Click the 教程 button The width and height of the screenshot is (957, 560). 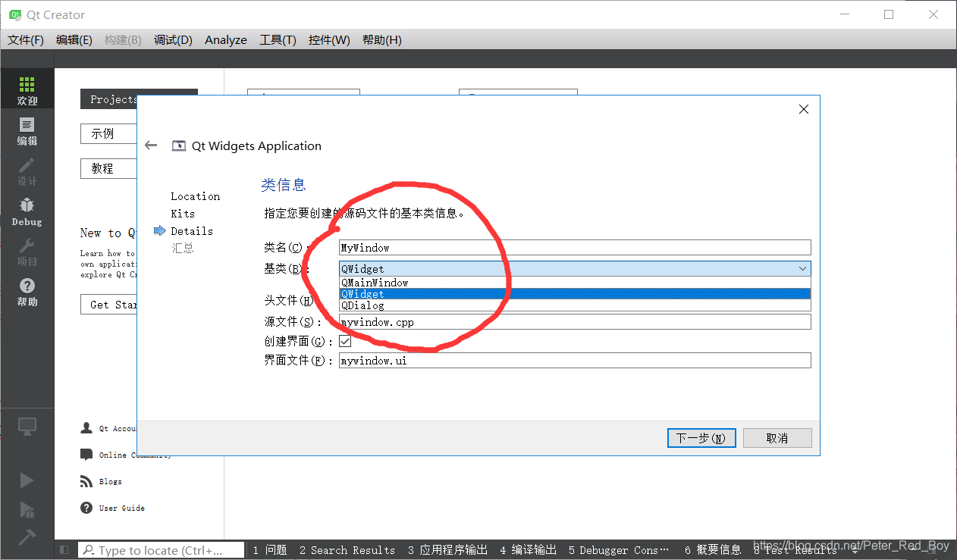(x=108, y=168)
